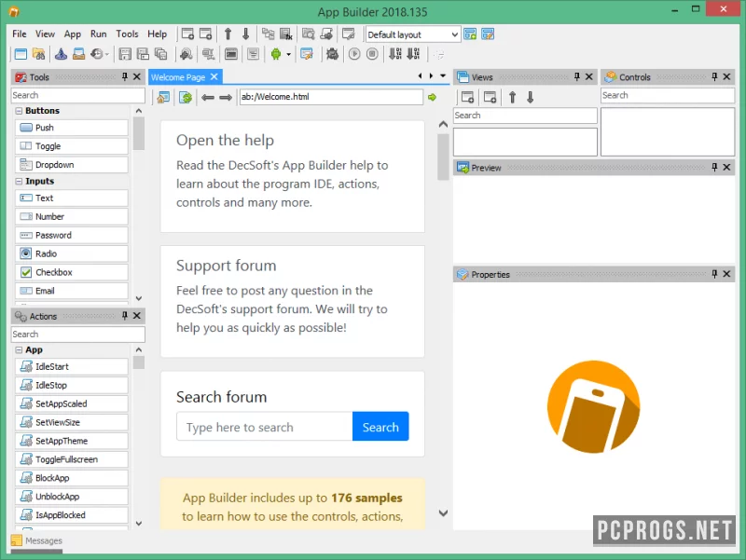The height and width of the screenshot is (560, 746).
Task: Collapse the Buttons group
Action: tap(19, 111)
